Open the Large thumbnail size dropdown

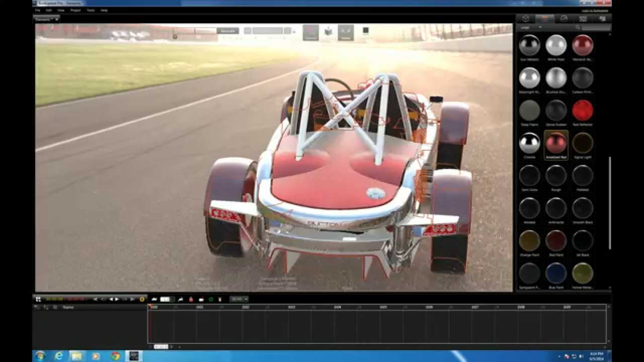(531, 27)
